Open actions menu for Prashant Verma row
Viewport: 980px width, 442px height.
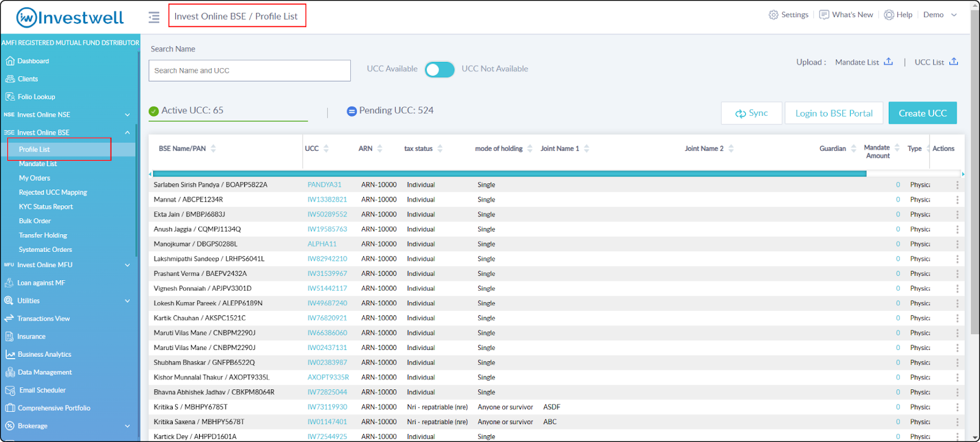pos(957,273)
